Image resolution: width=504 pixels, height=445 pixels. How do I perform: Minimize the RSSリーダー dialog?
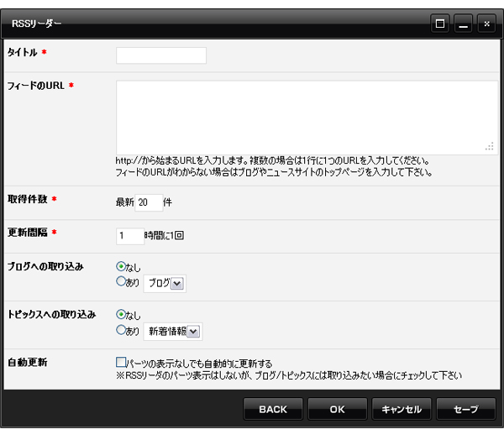pyautogui.click(x=463, y=24)
